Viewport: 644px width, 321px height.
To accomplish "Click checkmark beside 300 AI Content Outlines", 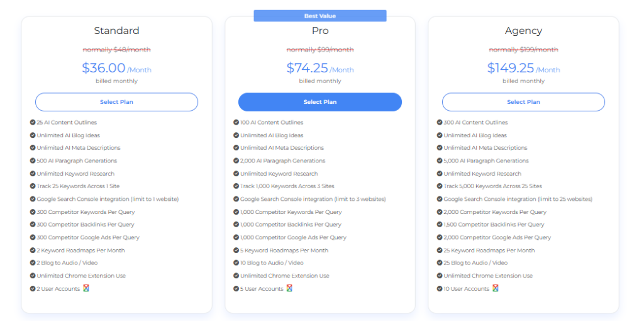I will tap(440, 122).
